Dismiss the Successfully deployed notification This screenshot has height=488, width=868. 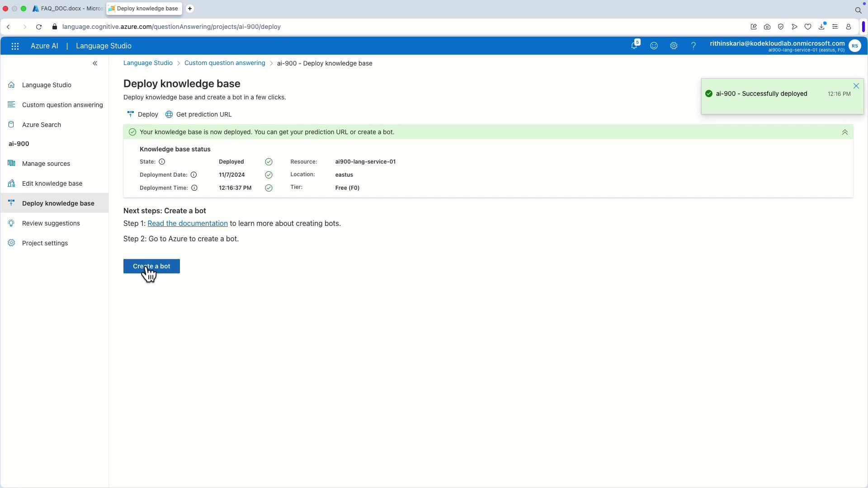tap(856, 86)
